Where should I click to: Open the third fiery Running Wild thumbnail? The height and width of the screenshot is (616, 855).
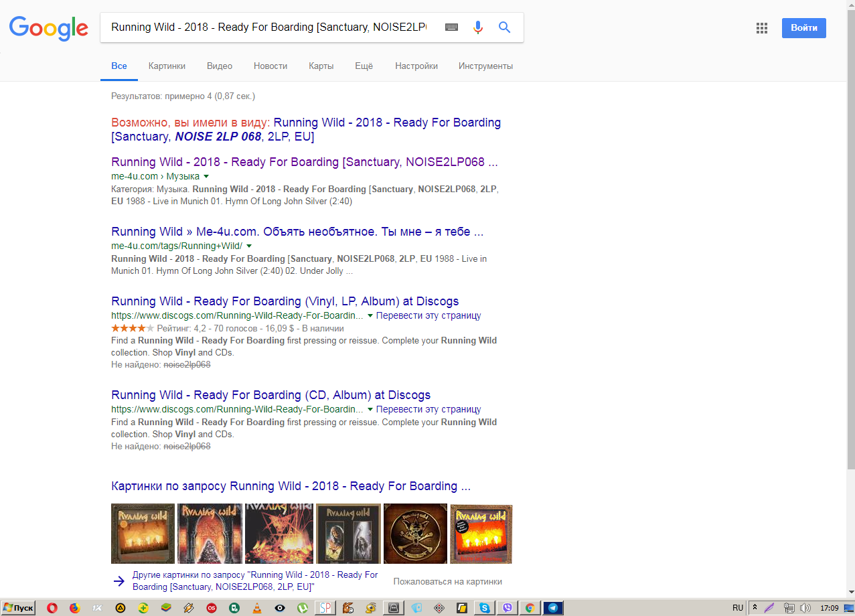point(279,534)
